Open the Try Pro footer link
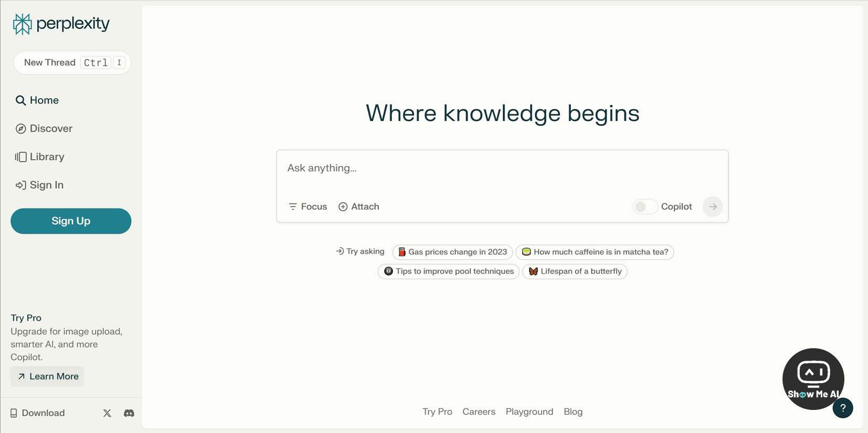 pos(437,412)
